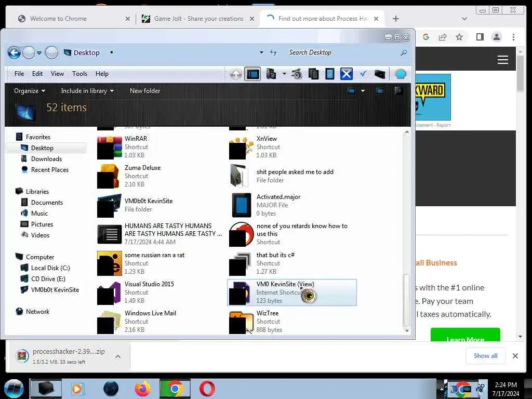Click the copy pages toolbar icon

coord(313,74)
